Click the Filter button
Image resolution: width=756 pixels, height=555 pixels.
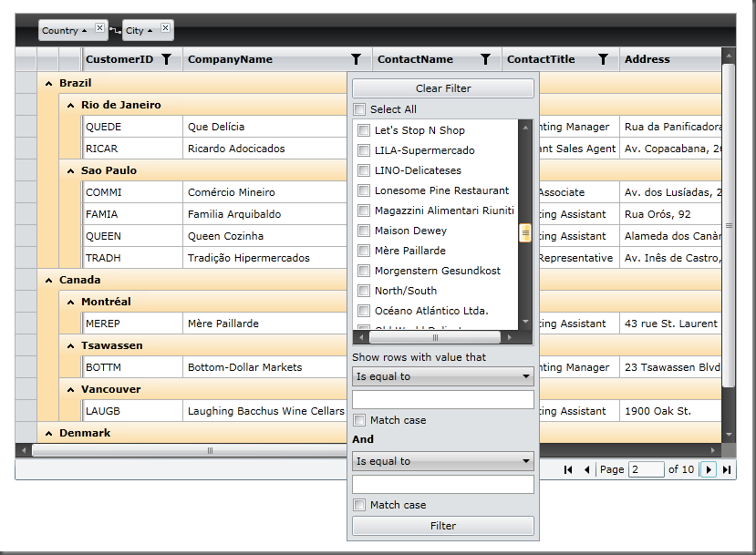[x=443, y=526]
